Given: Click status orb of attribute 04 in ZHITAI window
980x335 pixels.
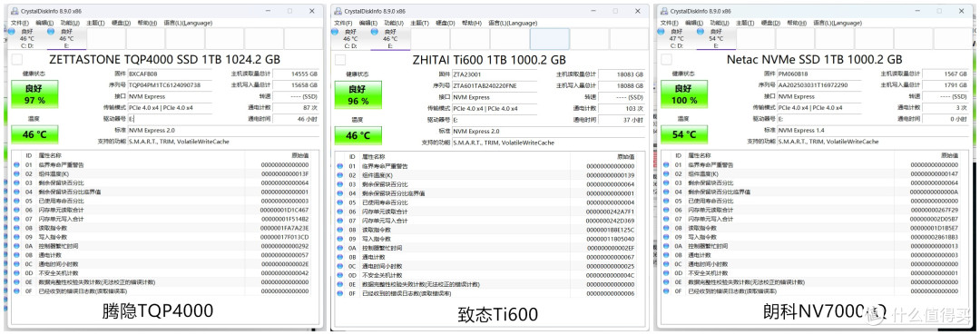Looking at the screenshot, I should tap(340, 193).
